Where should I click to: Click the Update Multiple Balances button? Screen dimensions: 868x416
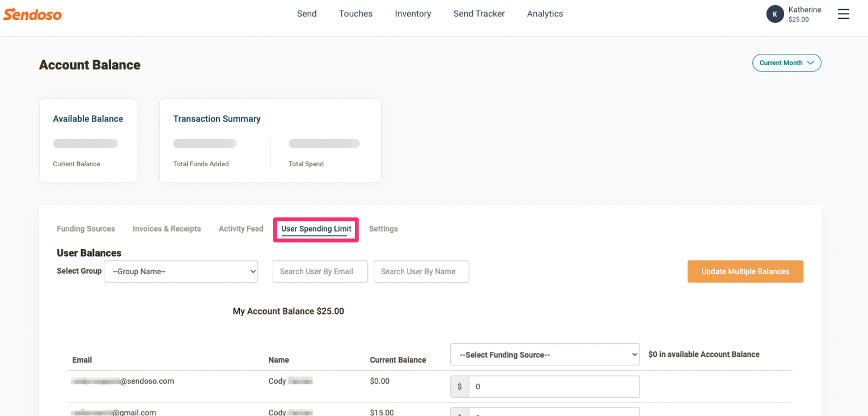(x=745, y=271)
